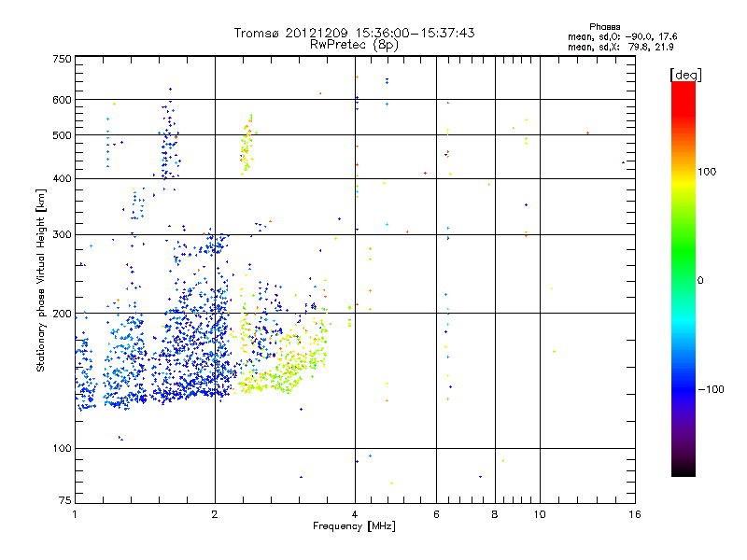The width and height of the screenshot is (747, 560).
Task: Click y-axis tick label "75"
Action: point(65,500)
